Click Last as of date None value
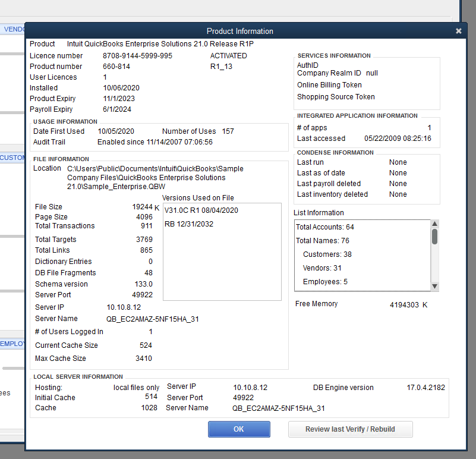The image size is (476, 459). 398,173
